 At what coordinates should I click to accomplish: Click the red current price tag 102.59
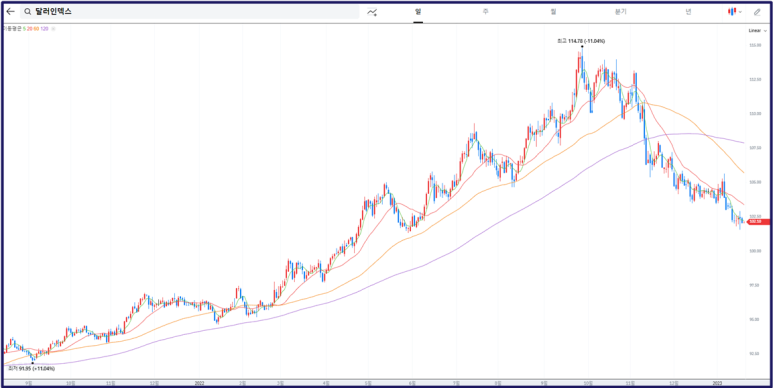tap(757, 222)
